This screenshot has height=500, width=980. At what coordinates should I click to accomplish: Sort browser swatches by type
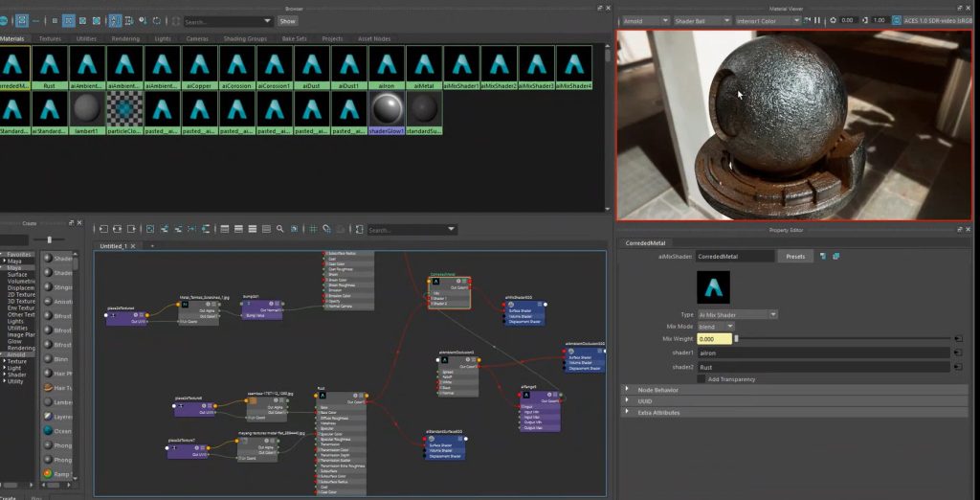[x=129, y=21]
